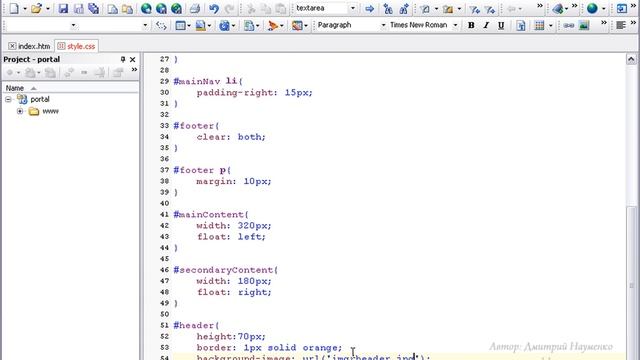Screen dimensions: 640x360
Task: Click the orange arrow script icon
Action: point(273,25)
